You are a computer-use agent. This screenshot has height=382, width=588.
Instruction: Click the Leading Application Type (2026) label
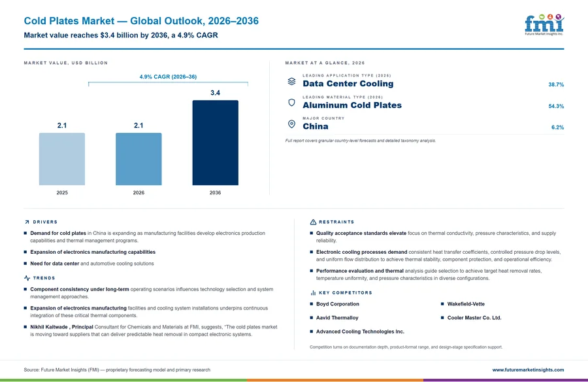[x=347, y=75]
